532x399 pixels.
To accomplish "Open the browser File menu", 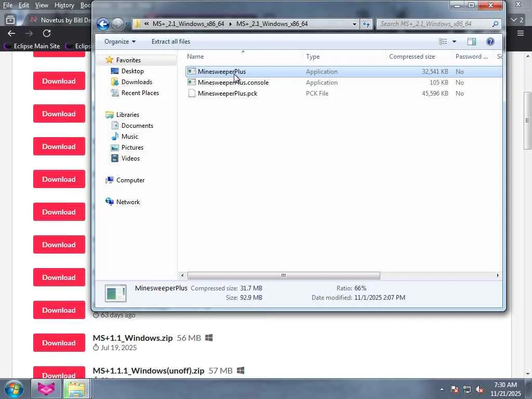I will [7, 5].
